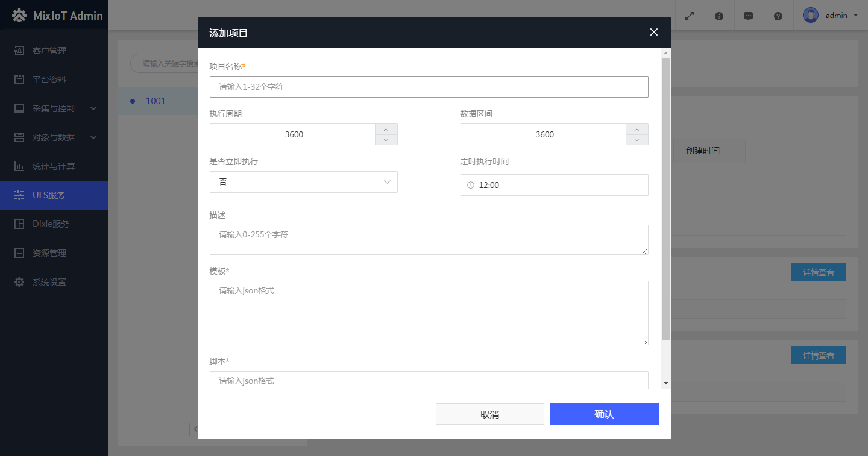Viewport: 868px width, 456px height.
Task: Open 客户管理 in the sidebar
Action: (49, 51)
